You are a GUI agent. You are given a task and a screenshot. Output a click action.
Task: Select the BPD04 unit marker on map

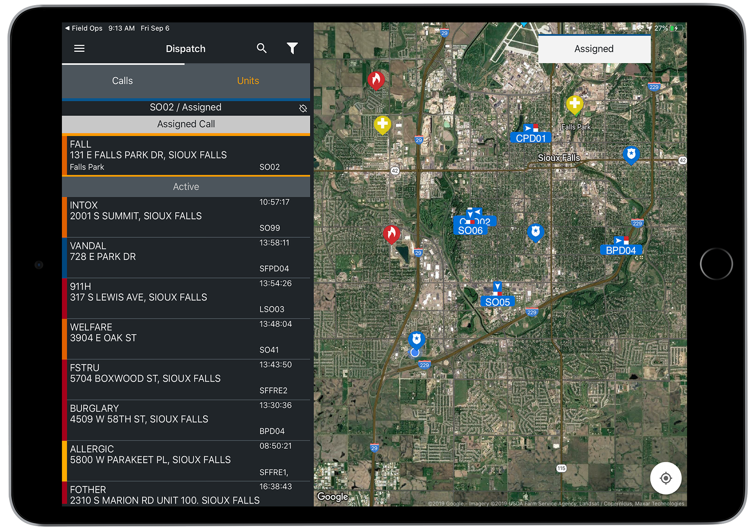click(x=621, y=250)
